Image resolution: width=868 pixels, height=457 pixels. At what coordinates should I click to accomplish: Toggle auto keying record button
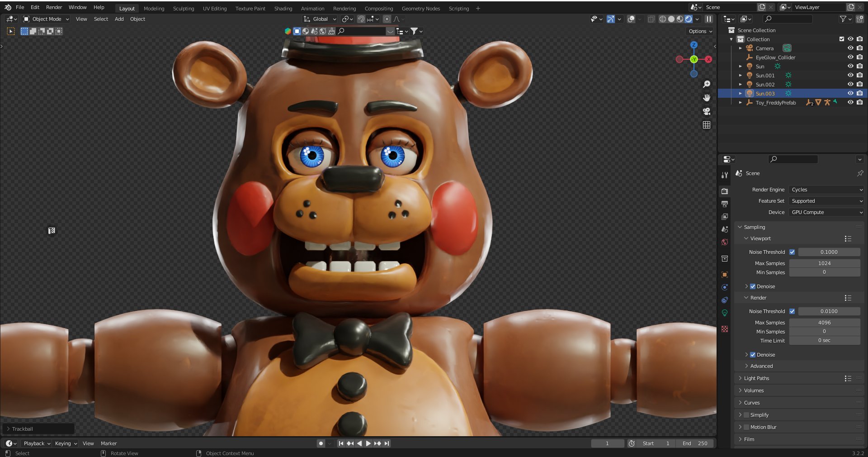click(321, 443)
